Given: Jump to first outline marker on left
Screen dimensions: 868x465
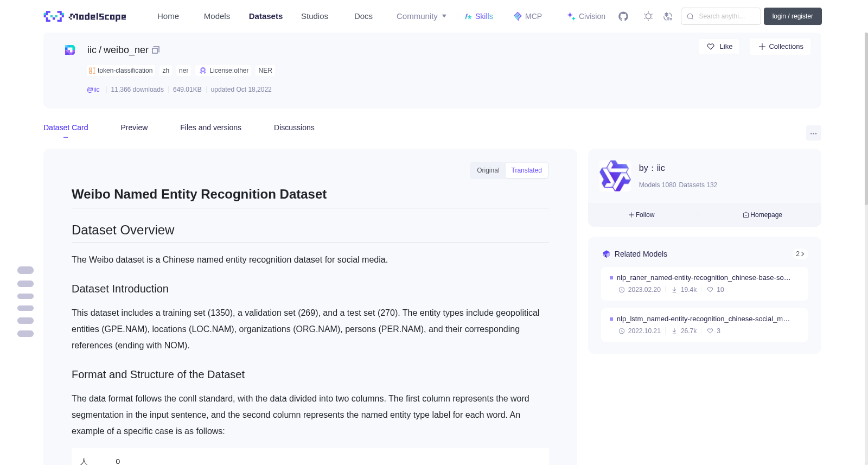Looking at the screenshot, I should [25, 270].
